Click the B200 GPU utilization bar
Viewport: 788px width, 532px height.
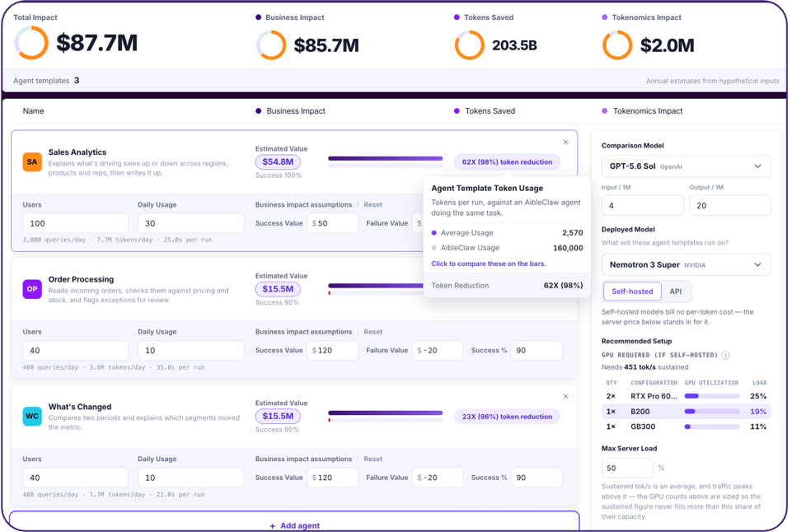pos(711,412)
